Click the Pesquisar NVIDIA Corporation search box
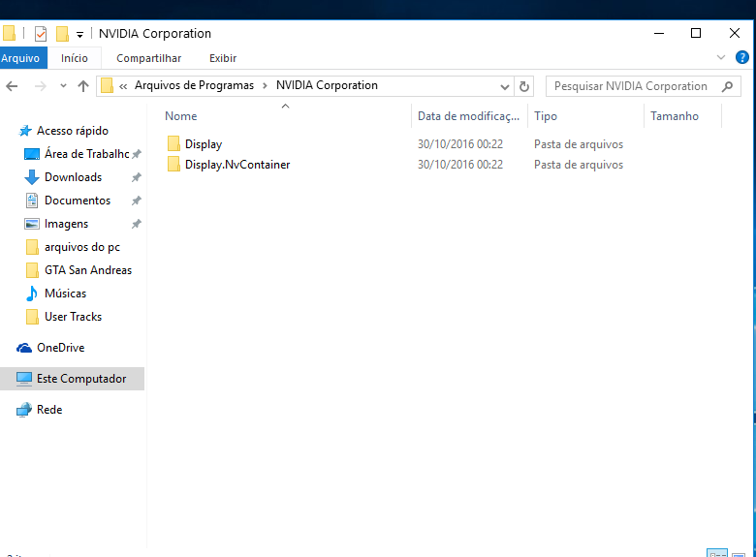Viewport: 756px width, 557px height. 644,86
